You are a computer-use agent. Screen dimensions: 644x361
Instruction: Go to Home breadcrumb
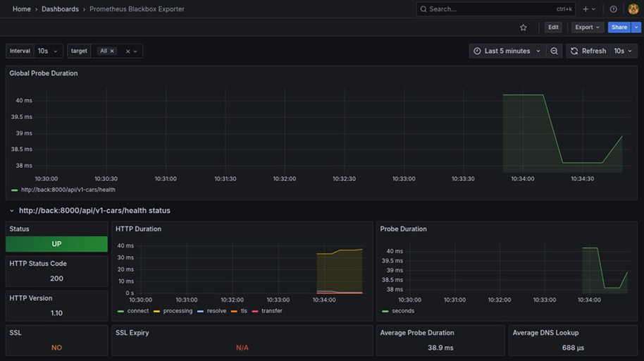pyautogui.click(x=21, y=9)
